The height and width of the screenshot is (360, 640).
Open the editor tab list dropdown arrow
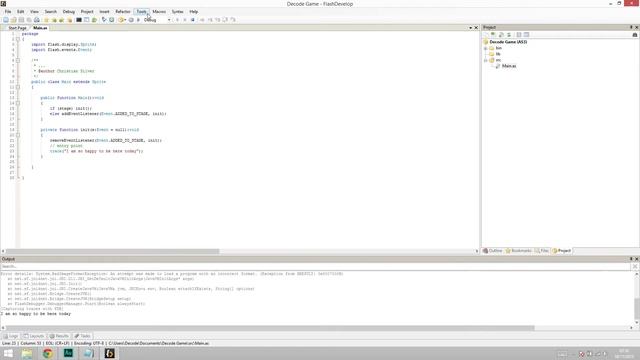470,28
